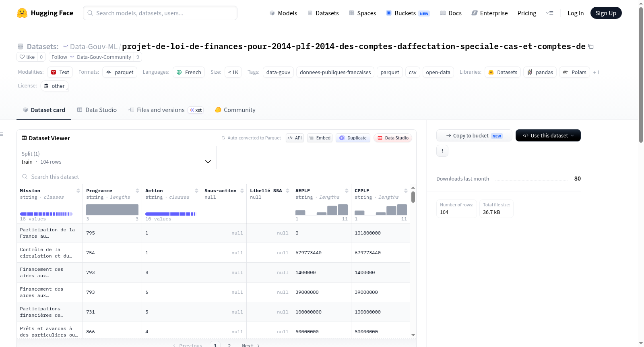This screenshot has height=347, width=644.
Task: Expand the Use this dataset dropdown
Action: click(548, 135)
